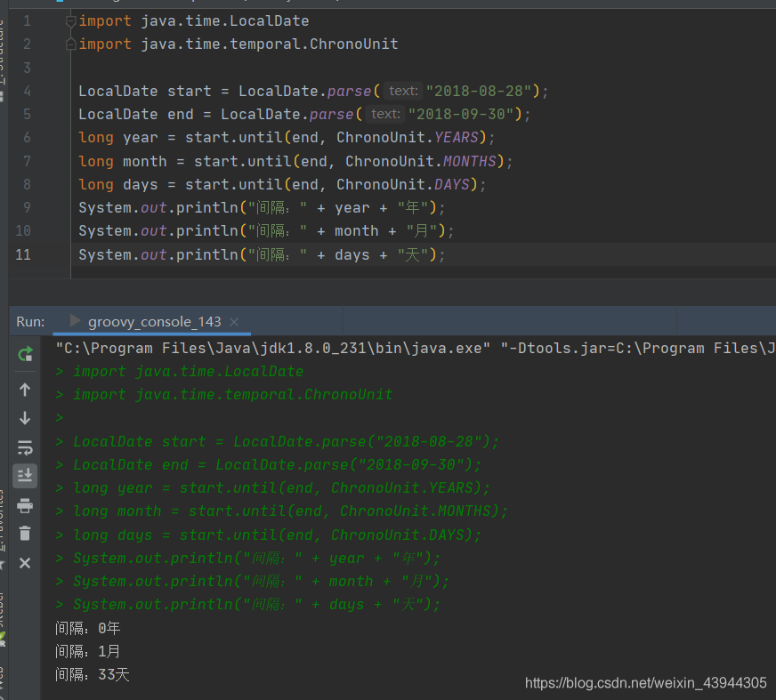Screen dimensions: 776x700
Task: Jump down with the next occurrence arrow
Action: (25, 418)
